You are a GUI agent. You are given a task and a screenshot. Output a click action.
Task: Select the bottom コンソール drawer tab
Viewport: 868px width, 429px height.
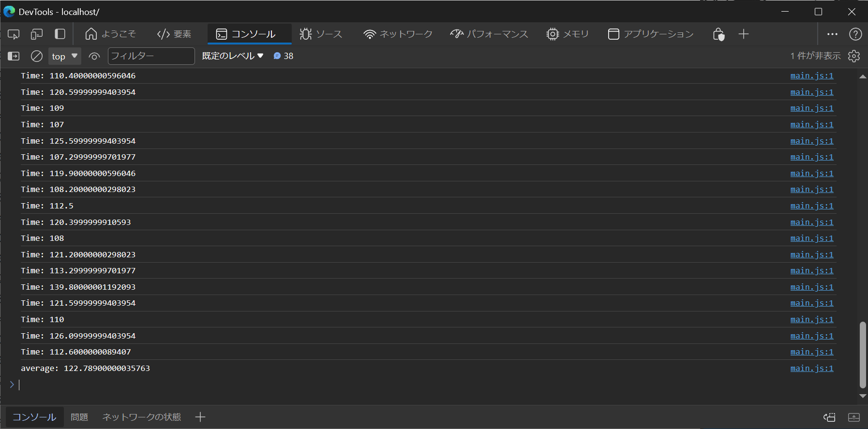(x=34, y=417)
